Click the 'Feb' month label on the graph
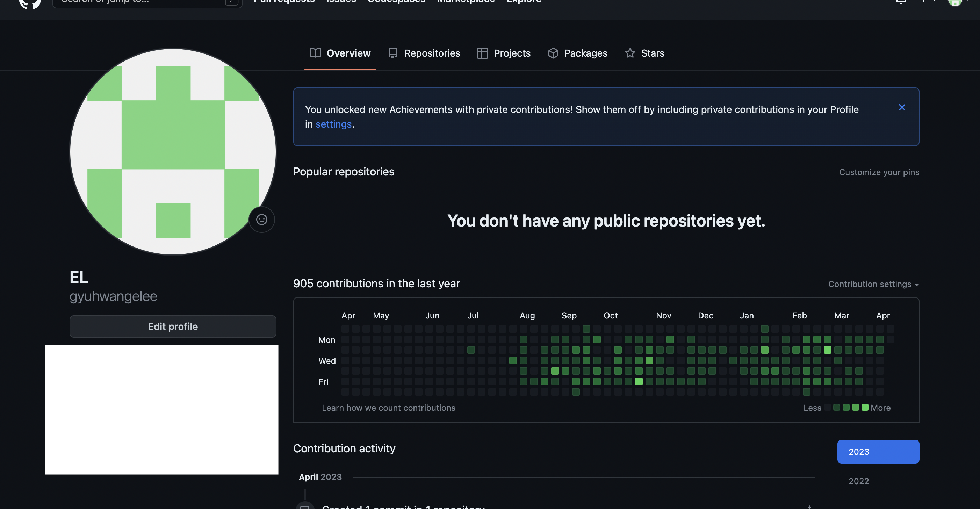 [x=799, y=316]
